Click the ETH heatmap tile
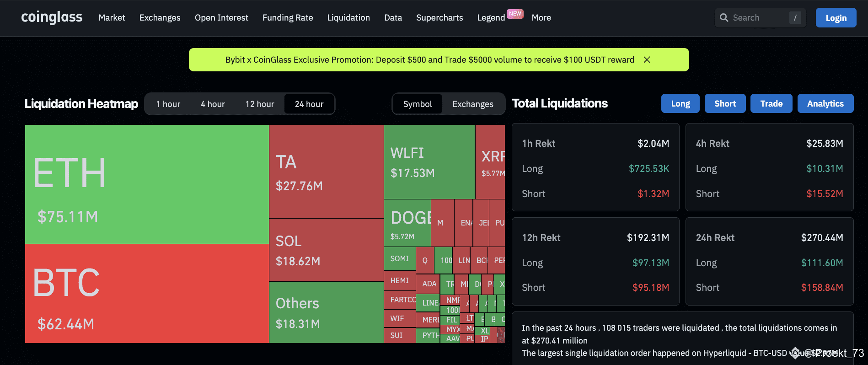This screenshot has height=365, width=868. click(x=147, y=184)
